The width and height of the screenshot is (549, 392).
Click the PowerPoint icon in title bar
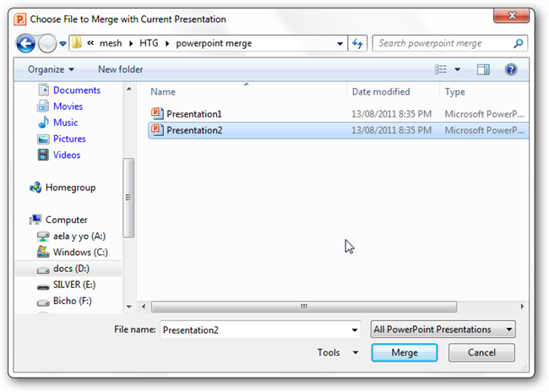(x=20, y=19)
